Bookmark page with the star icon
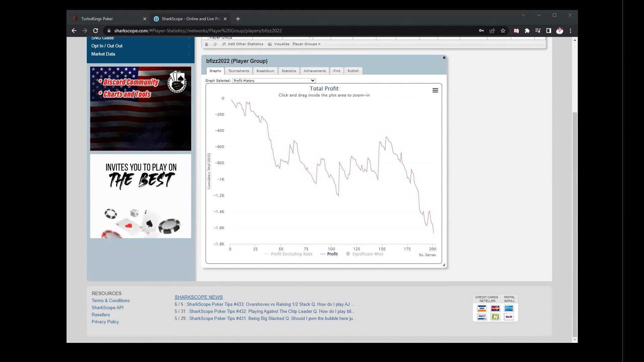644x362 pixels. pos(503,31)
